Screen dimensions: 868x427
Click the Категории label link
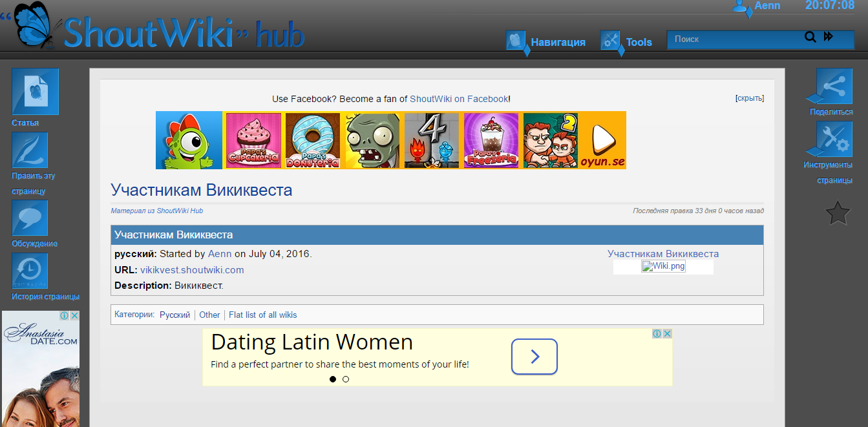[x=134, y=315]
